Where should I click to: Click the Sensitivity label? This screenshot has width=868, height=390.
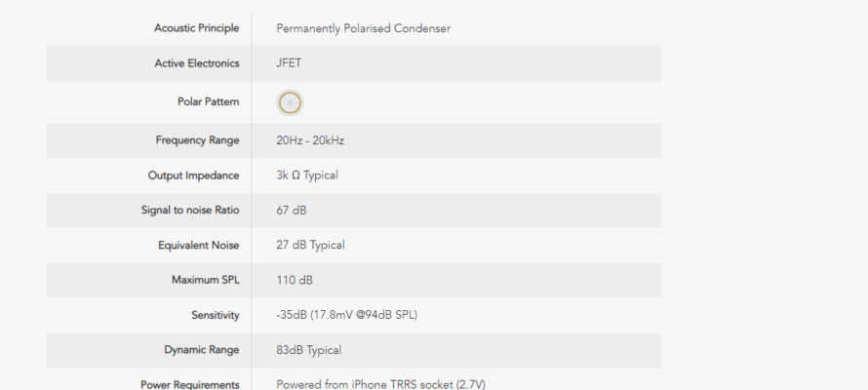216,315
